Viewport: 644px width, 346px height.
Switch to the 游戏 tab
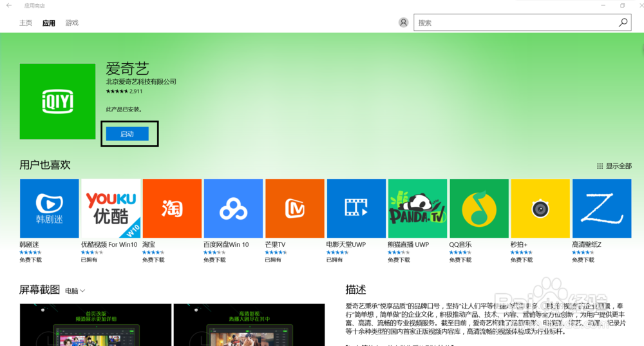(72, 23)
